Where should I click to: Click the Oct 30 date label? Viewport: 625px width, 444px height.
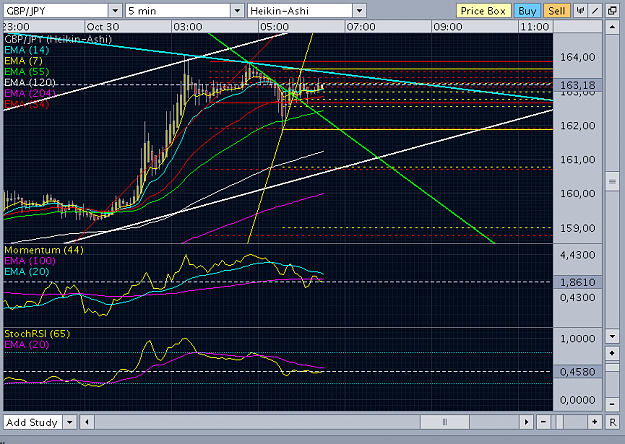(103, 27)
